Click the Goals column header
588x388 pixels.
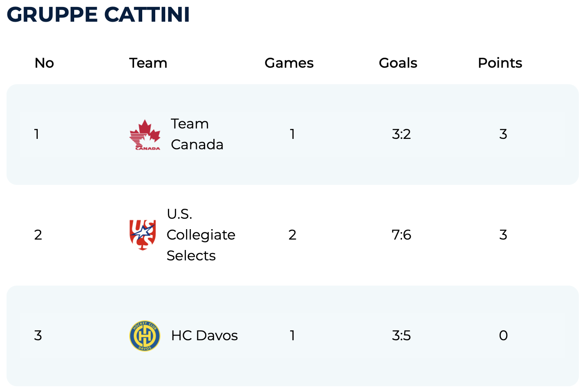398,63
